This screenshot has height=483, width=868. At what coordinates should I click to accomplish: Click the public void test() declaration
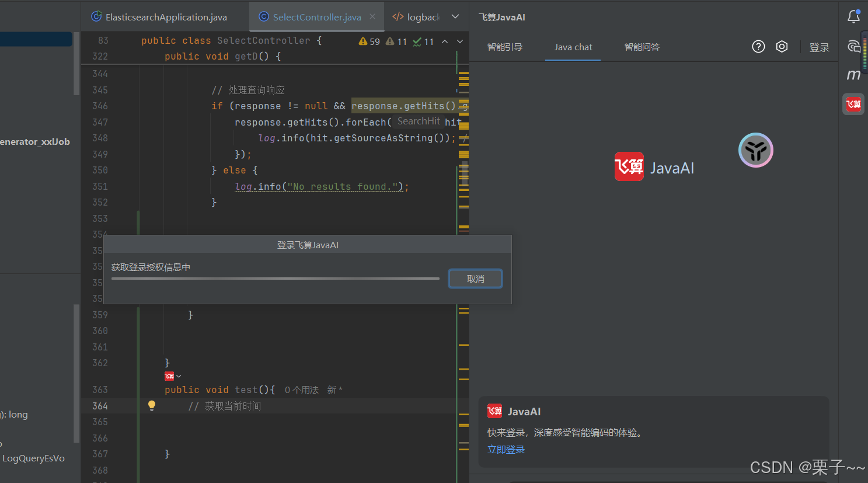click(x=219, y=390)
